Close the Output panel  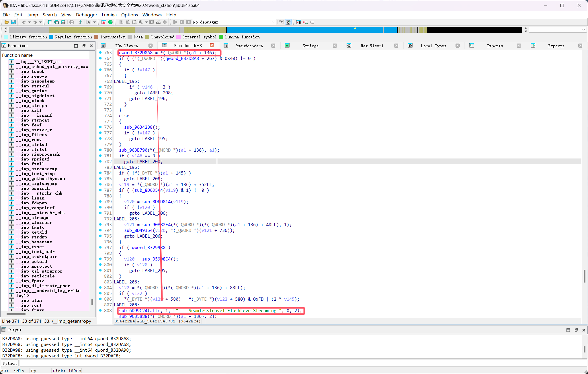[x=583, y=330]
